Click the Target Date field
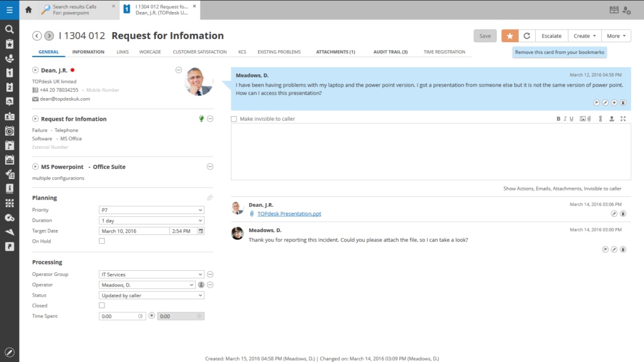The width and height of the screenshot is (644, 362). pyautogui.click(x=134, y=231)
